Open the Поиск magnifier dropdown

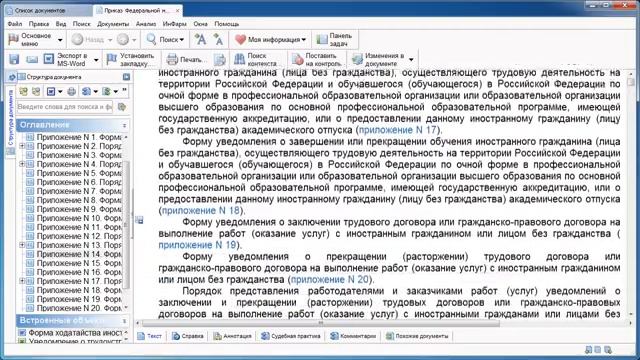tap(165, 40)
